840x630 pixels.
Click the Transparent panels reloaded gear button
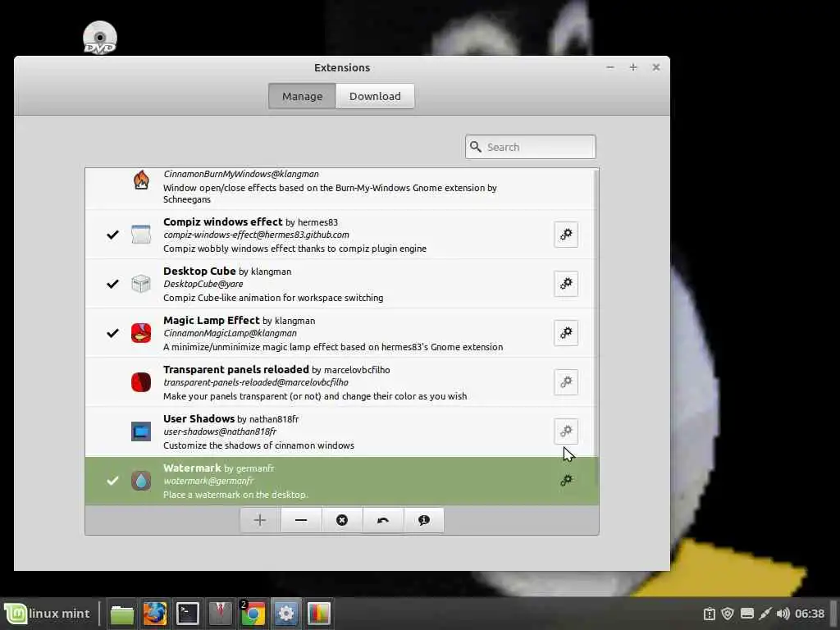566,382
